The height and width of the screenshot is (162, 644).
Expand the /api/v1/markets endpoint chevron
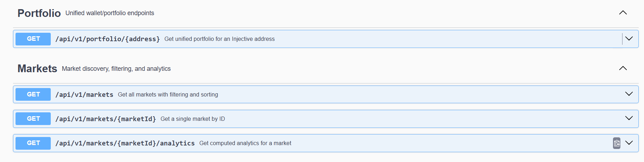tap(629, 94)
